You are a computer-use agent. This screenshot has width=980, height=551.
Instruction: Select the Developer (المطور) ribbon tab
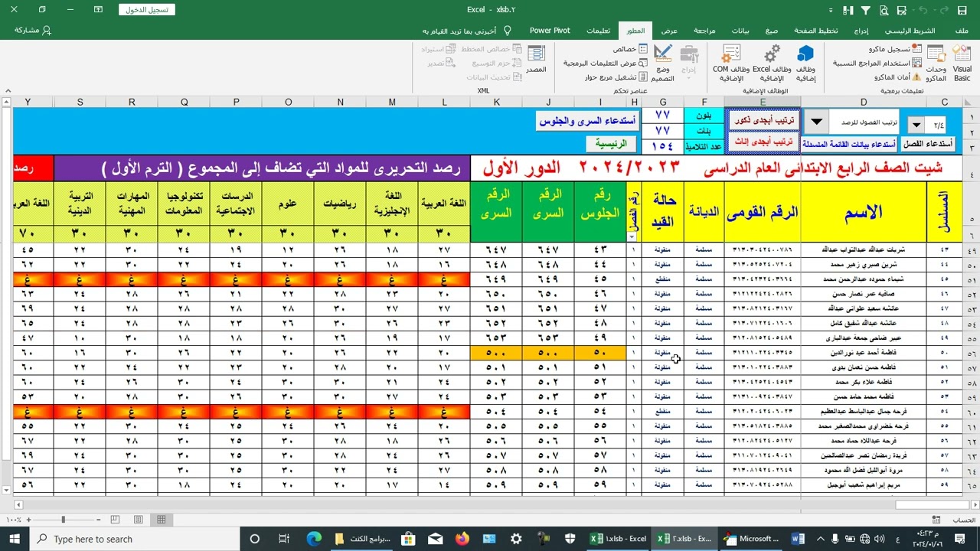point(635,31)
